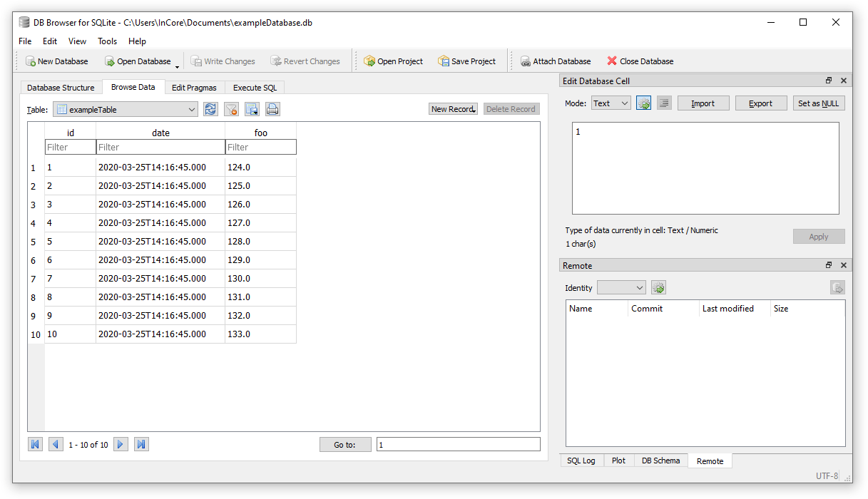Viewport: 868px width, 499px height.
Task: Click inside the cell editor text area
Action: pos(705,168)
